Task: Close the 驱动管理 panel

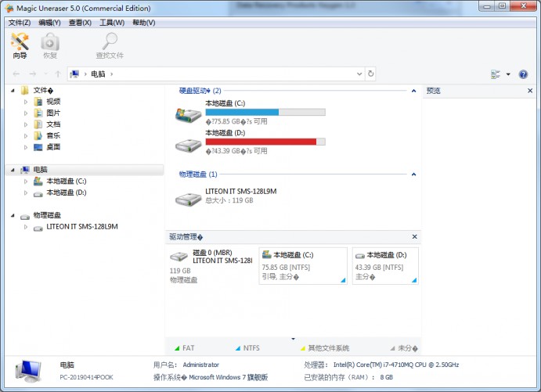Action: (x=414, y=236)
